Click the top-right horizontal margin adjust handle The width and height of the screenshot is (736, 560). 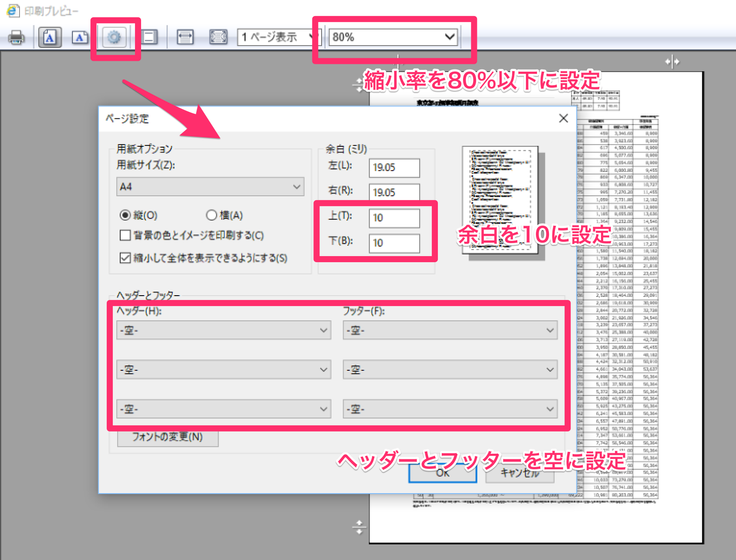(x=672, y=62)
